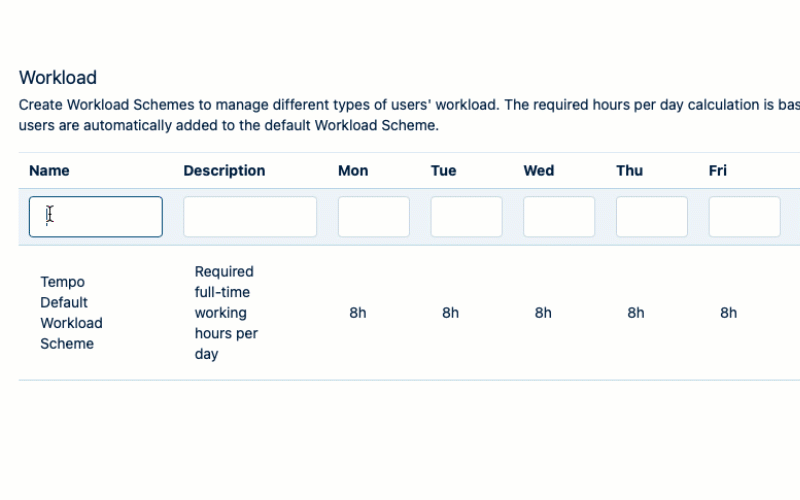Click the Monday 8h value in default scheme
The image size is (800, 500).
click(x=358, y=313)
